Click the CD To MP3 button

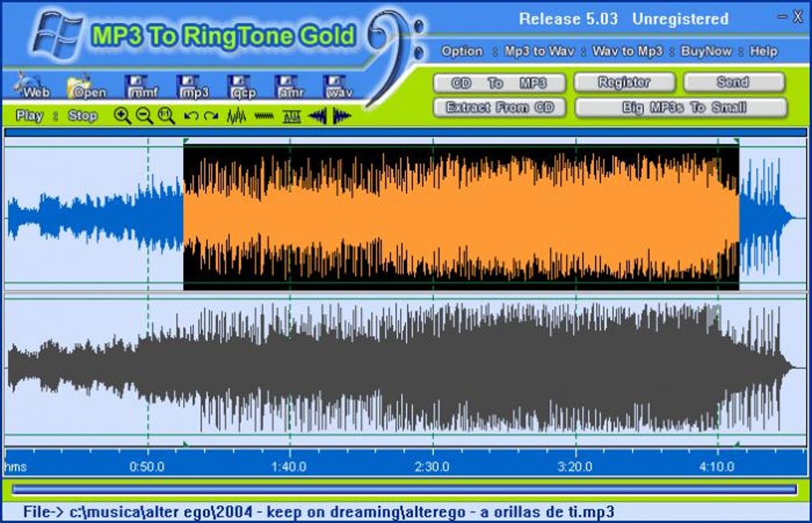click(499, 83)
